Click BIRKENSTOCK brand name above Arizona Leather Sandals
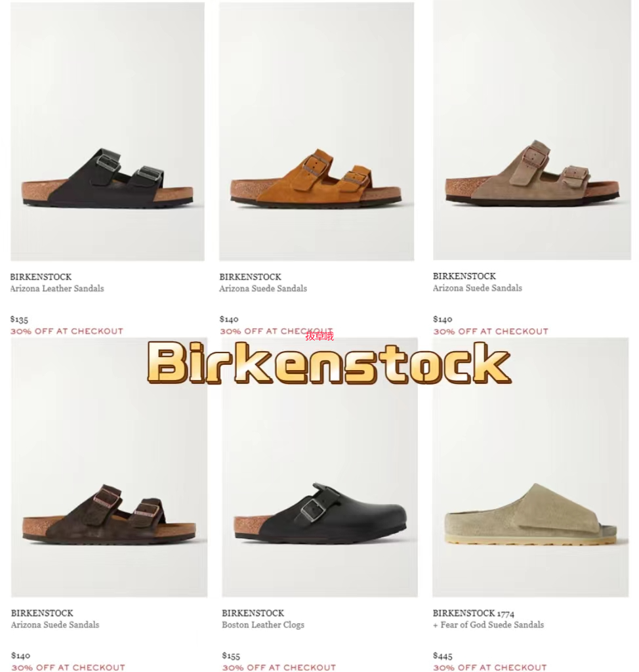The width and height of the screenshot is (639, 672). 41,277
